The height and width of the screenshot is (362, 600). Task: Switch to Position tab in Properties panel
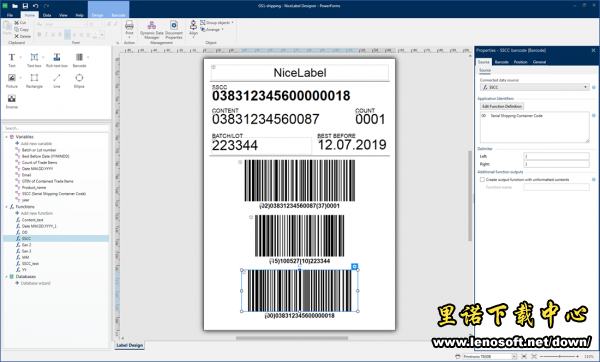tap(520, 62)
